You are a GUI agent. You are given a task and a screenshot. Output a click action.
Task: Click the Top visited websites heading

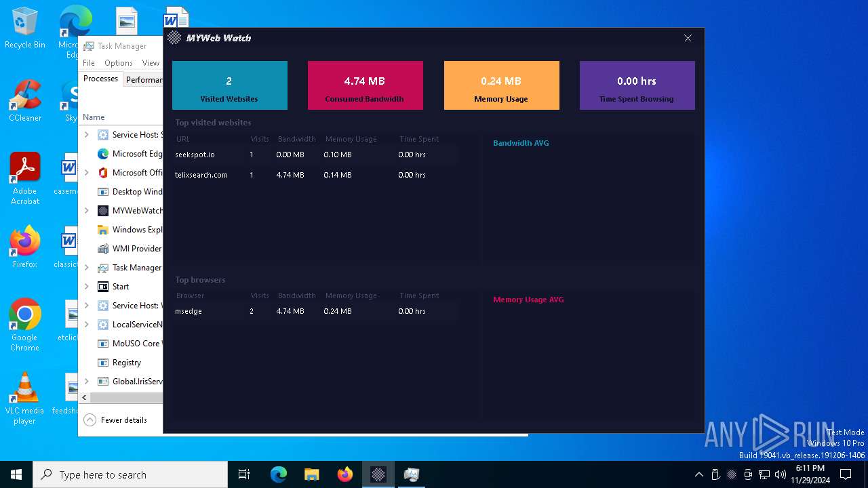(x=213, y=123)
